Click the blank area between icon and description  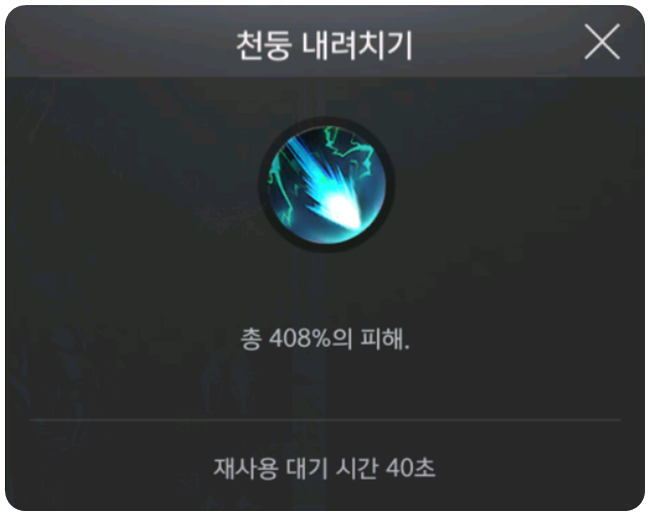click(x=325, y=290)
